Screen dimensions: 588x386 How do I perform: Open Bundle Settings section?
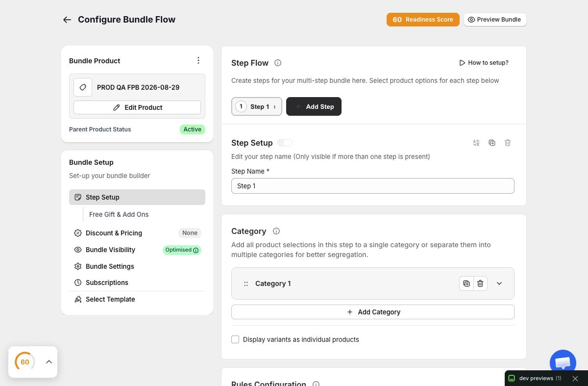tap(110, 266)
